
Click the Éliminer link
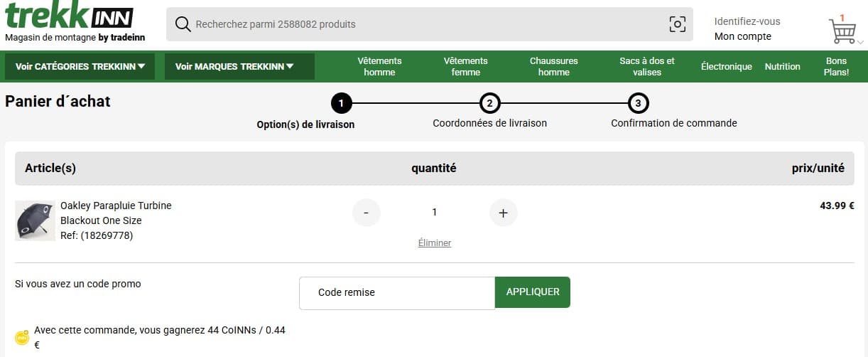pos(434,243)
